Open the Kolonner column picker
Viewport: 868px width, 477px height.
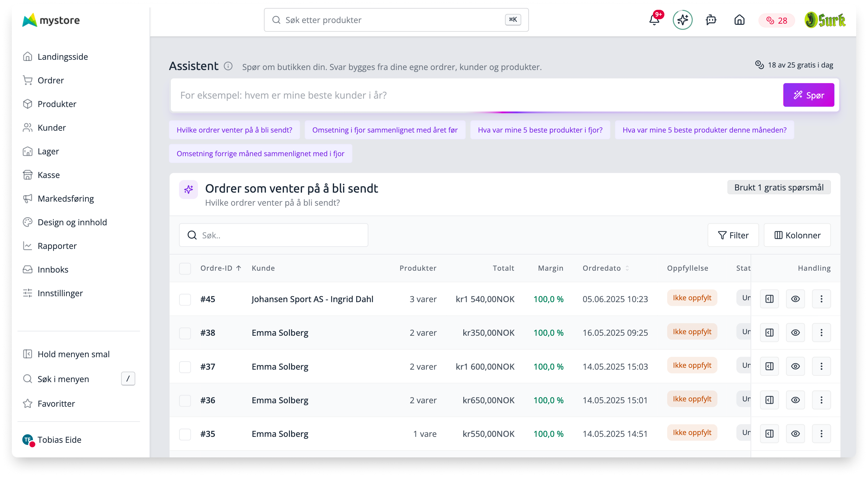coord(797,235)
